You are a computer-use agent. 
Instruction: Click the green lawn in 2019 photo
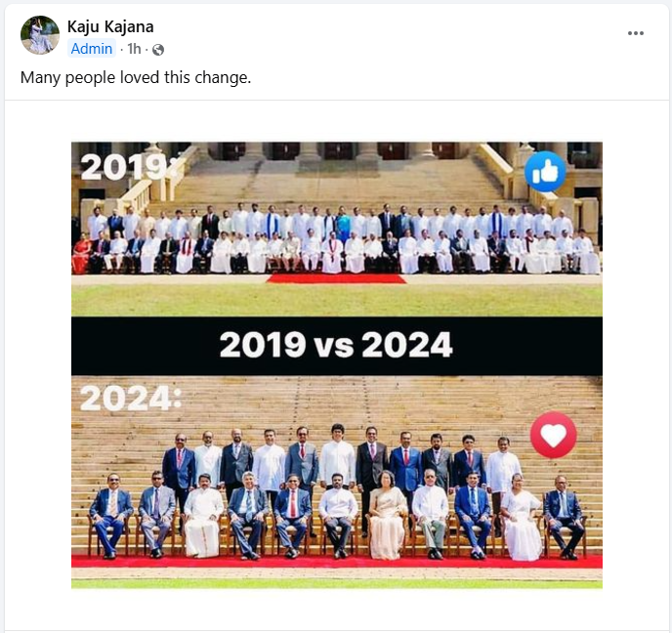(x=336, y=300)
